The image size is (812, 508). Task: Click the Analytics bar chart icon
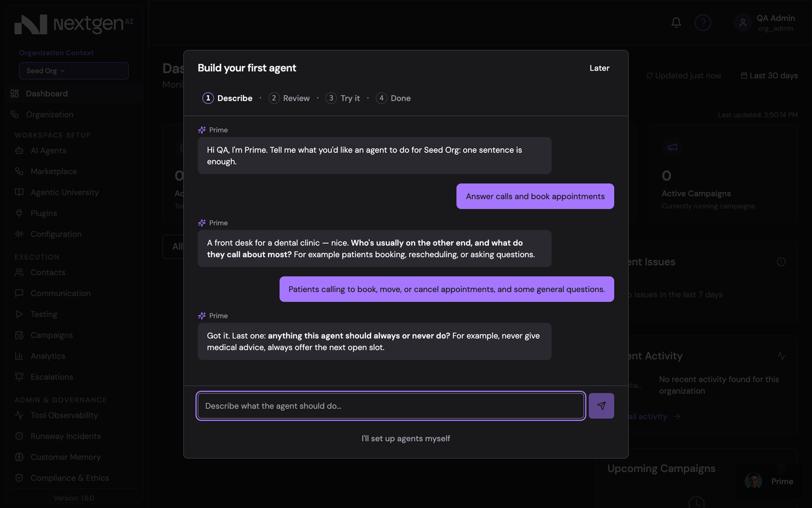point(19,356)
